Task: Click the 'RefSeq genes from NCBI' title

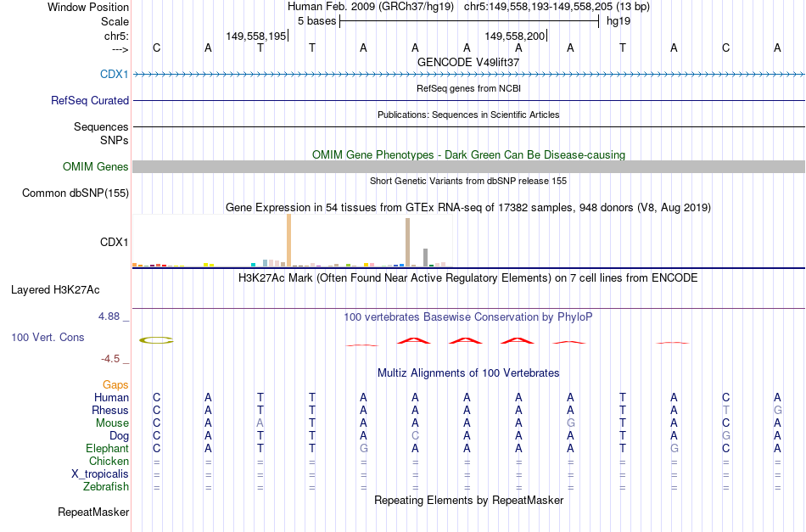Action: (468, 88)
